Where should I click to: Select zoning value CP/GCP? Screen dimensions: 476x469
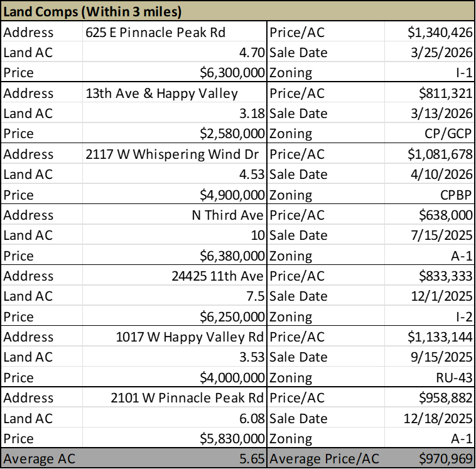(x=430, y=133)
